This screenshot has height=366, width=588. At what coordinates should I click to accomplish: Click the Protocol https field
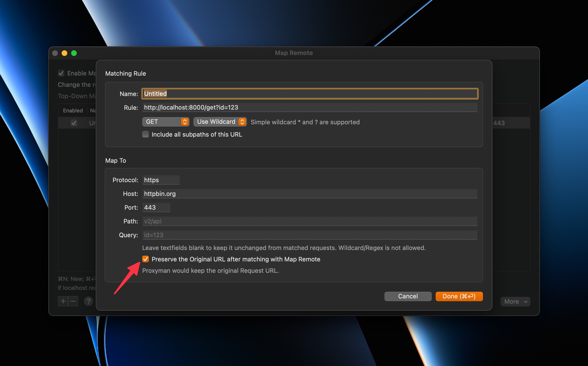click(x=161, y=180)
